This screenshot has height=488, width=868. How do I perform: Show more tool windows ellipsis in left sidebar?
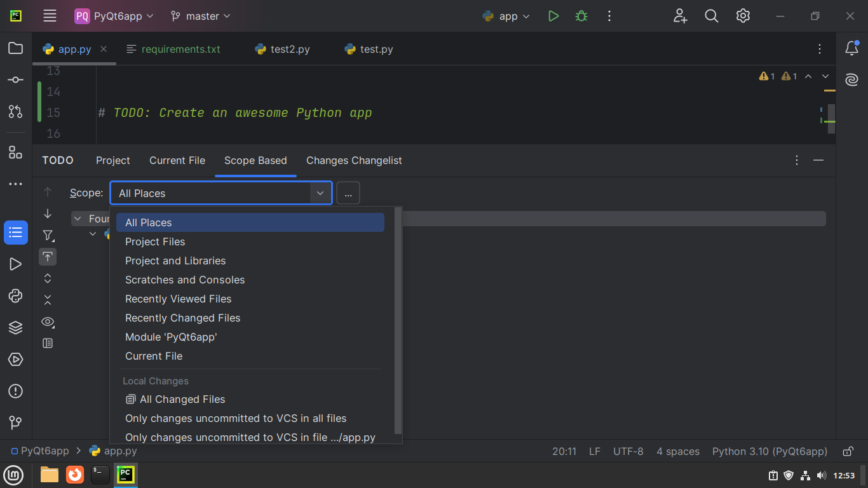tap(15, 184)
